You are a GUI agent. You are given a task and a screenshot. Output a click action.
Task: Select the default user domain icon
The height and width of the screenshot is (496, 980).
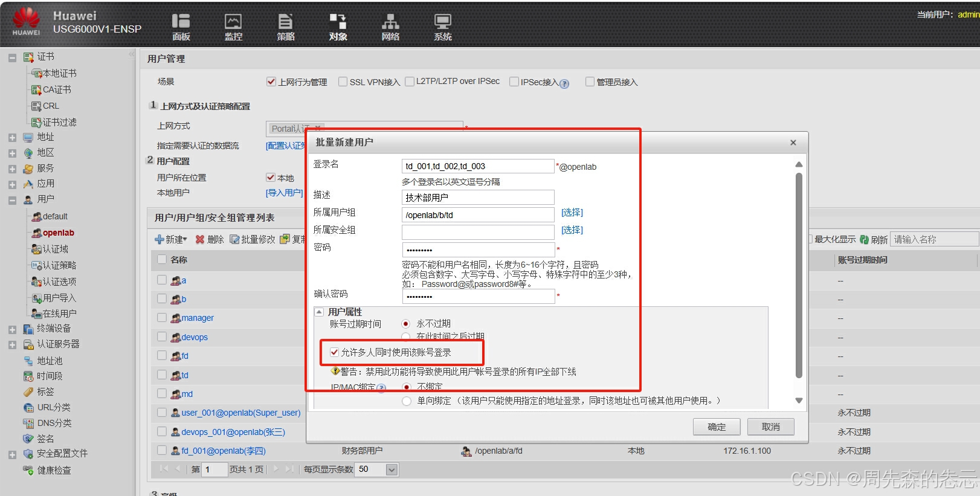pos(36,216)
